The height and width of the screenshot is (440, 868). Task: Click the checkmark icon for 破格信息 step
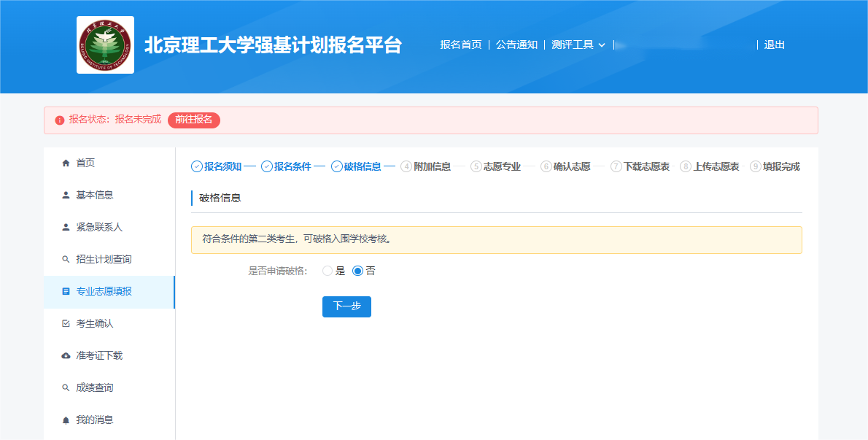336,166
